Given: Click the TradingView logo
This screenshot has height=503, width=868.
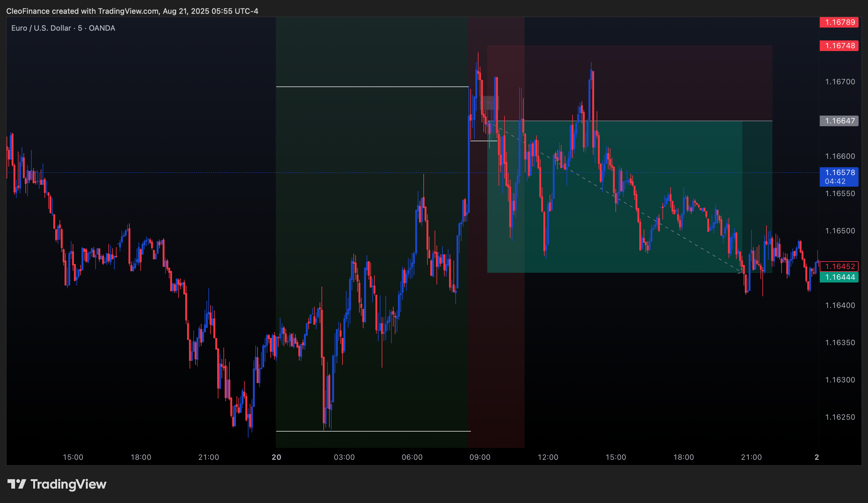Looking at the screenshot, I should [x=57, y=484].
